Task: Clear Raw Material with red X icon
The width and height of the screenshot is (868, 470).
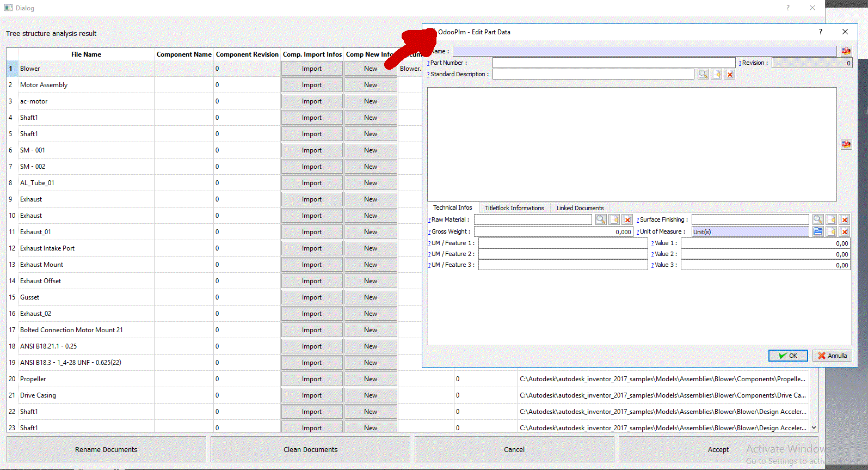Action: (627, 219)
